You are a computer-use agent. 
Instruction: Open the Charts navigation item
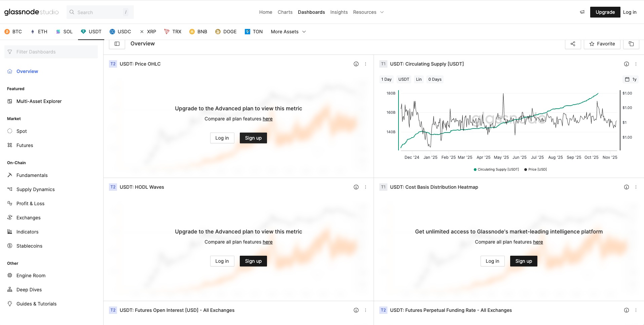(285, 12)
